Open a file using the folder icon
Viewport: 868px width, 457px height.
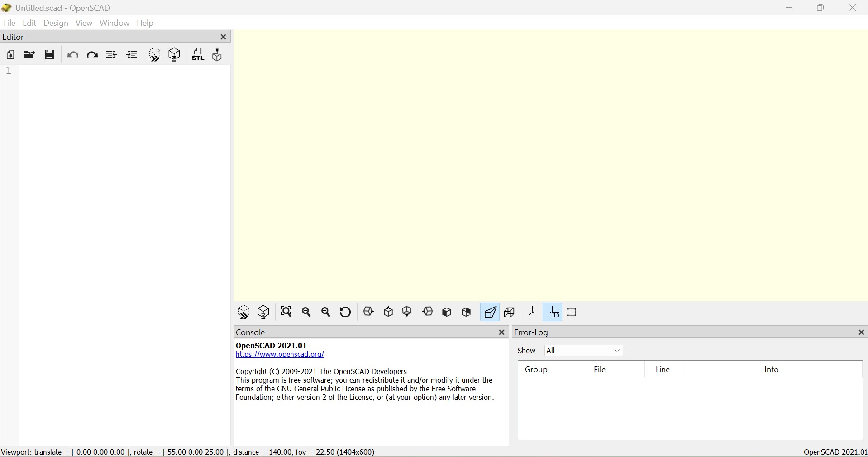coord(29,55)
